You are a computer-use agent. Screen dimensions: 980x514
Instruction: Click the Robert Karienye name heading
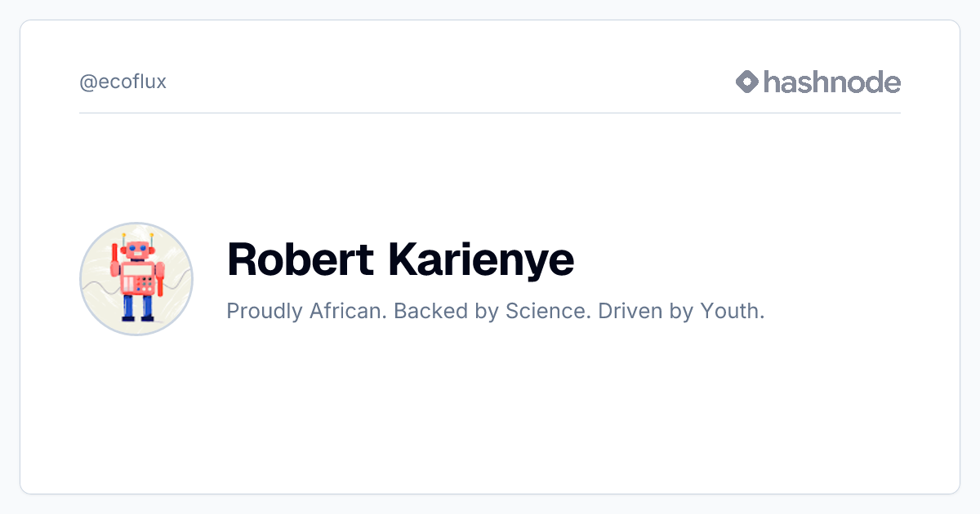[x=400, y=259]
